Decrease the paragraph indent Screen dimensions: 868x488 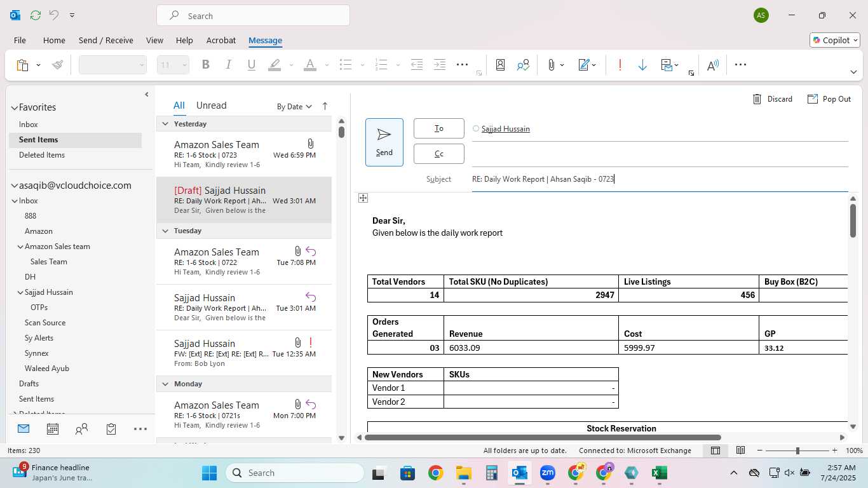tap(417, 65)
